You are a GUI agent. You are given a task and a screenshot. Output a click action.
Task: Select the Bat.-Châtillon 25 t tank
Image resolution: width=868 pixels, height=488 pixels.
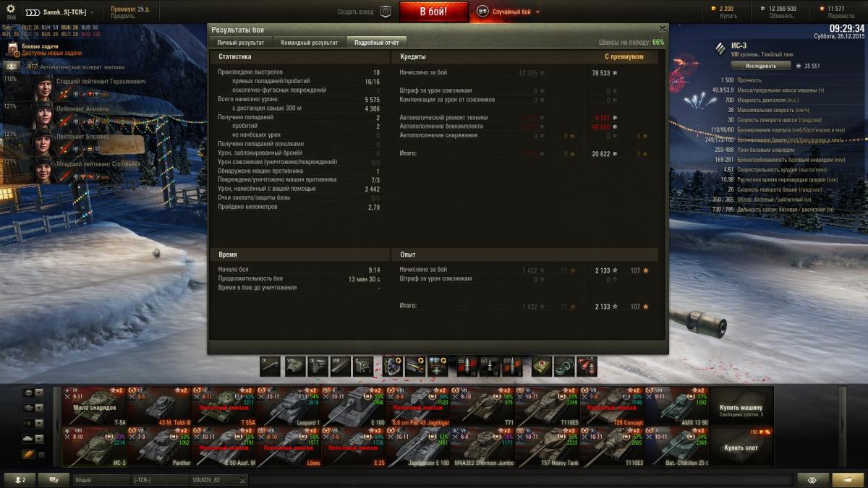tap(678, 447)
